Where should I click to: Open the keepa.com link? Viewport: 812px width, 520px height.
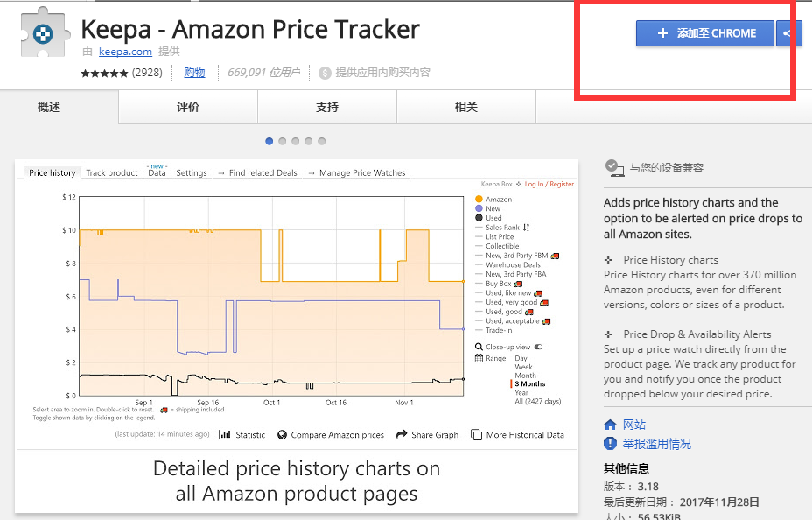tap(125, 52)
